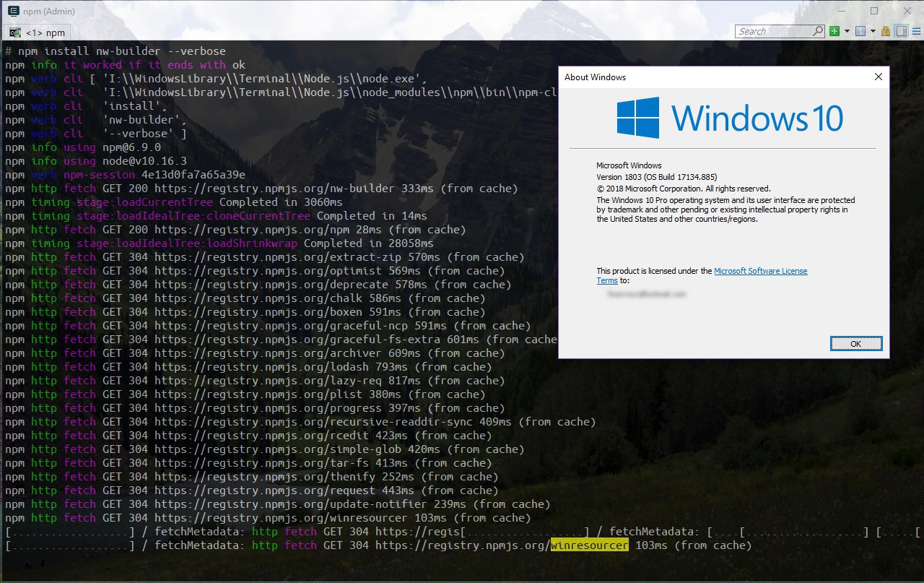Click the 'recursive-readdir-sync 409ms' fetch line
Viewport: 924px width, 583px height.
pyautogui.click(x=300, y=422)
